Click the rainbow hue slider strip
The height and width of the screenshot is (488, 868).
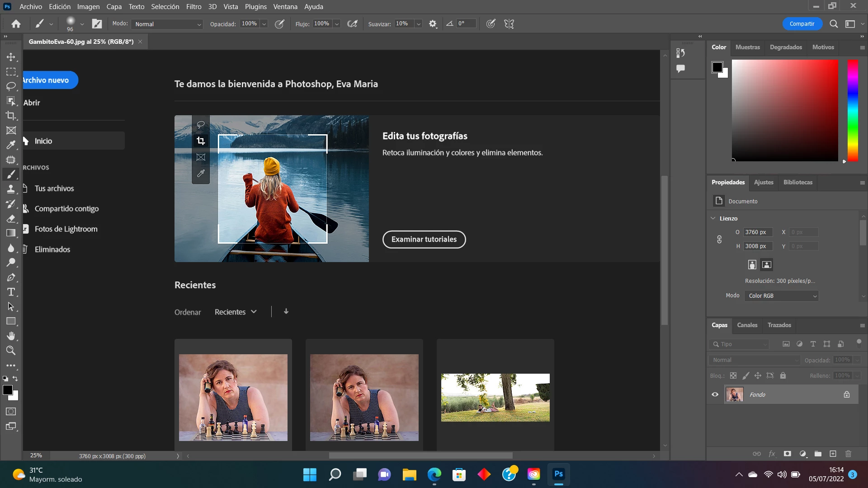[x=852, y=110]
